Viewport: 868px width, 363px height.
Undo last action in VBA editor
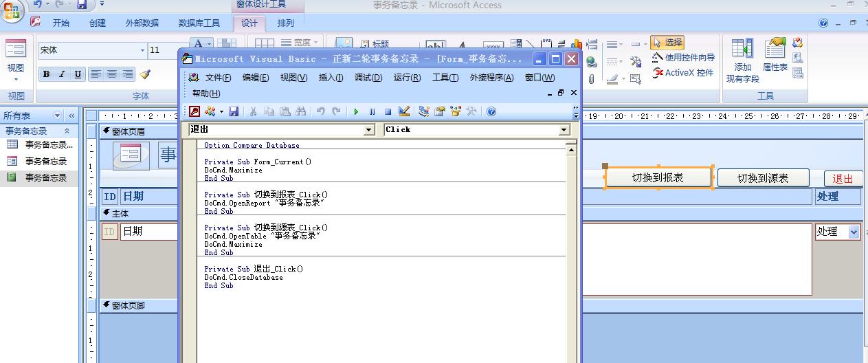pos(320,111)
